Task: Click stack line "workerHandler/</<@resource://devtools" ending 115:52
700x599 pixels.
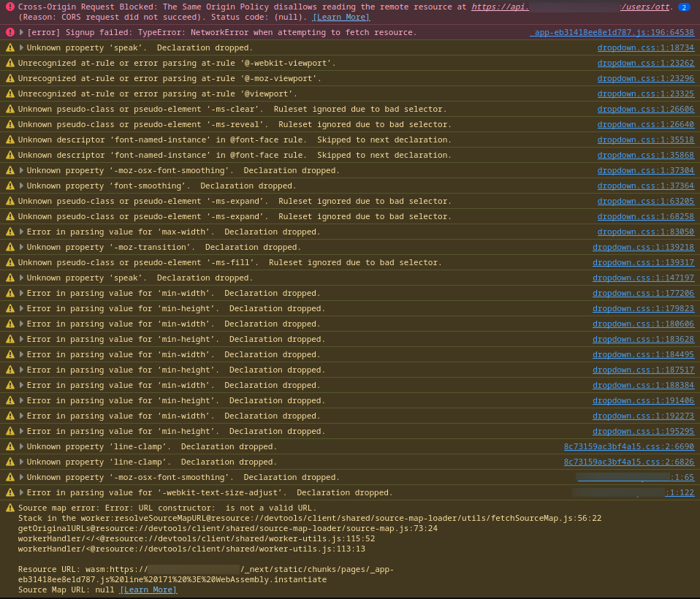Action: (197, 539)
